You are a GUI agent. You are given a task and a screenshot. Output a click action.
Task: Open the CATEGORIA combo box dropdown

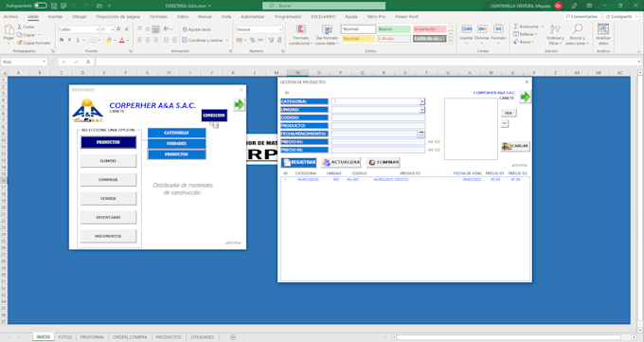(x=421, y=101)
